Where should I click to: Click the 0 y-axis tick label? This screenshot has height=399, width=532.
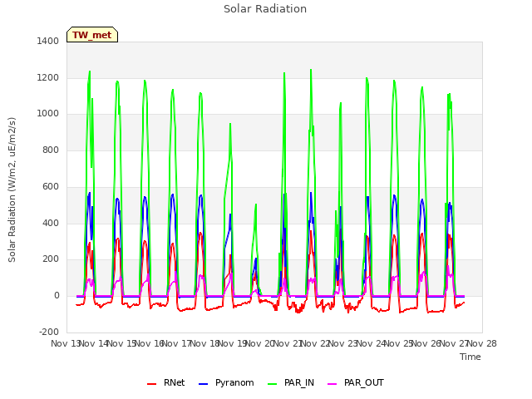57,296
